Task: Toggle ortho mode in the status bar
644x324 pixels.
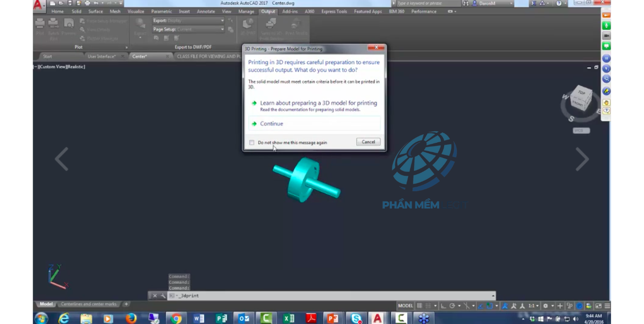Action: [x=443, y=306]
